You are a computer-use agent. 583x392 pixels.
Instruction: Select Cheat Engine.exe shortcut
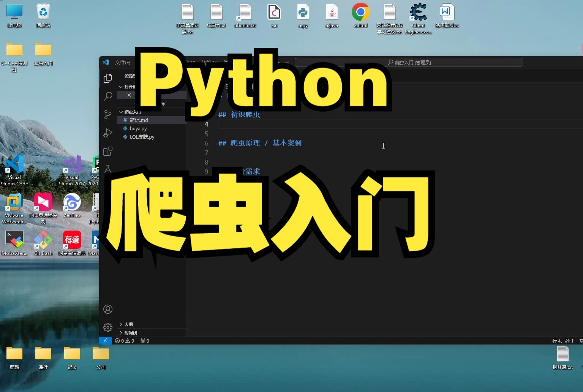(x=419, y=19)
